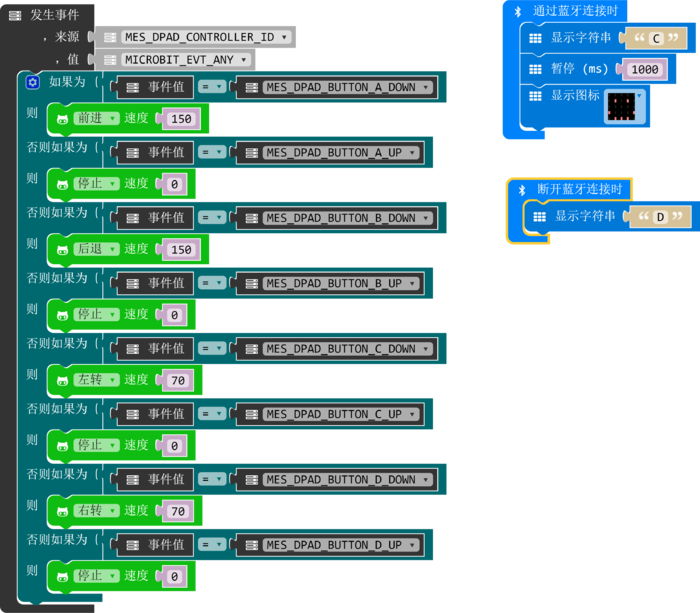Click the robot icon on 右转 速度 70 block
Image resolution: width=700 pixels, height=613 pixels.
[62, 512]
